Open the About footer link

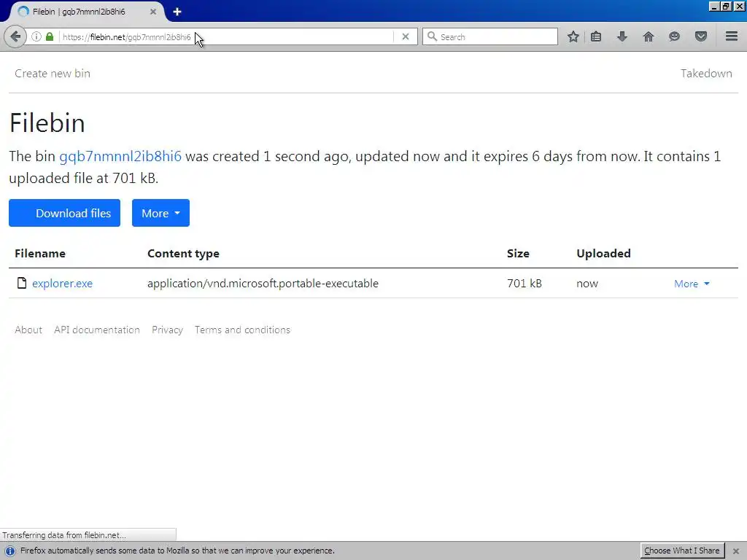click(x=28, y=330)
